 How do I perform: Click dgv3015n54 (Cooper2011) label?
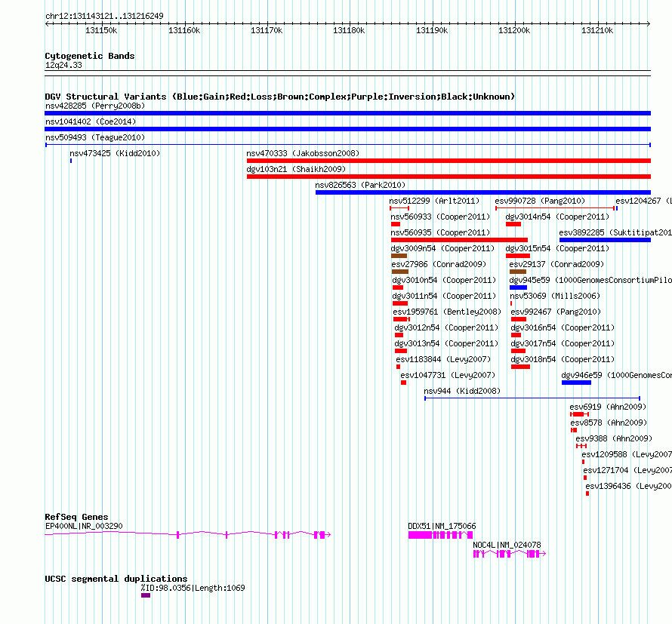557,248
